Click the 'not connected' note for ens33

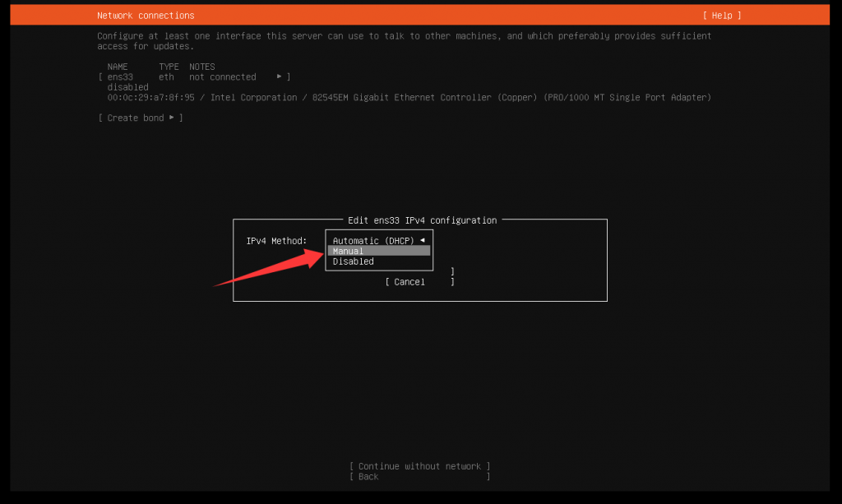222,77
